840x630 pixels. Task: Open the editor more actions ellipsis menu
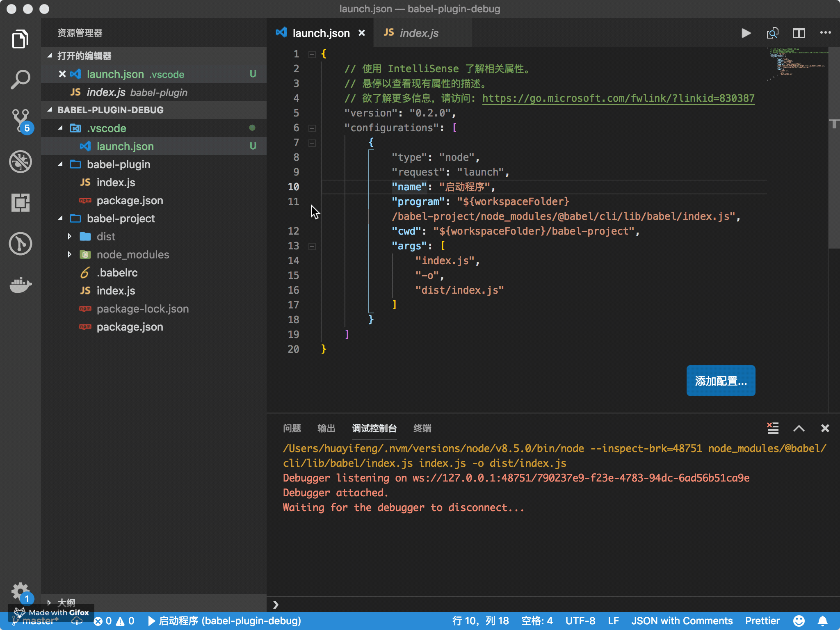click(x=825, y=33)
